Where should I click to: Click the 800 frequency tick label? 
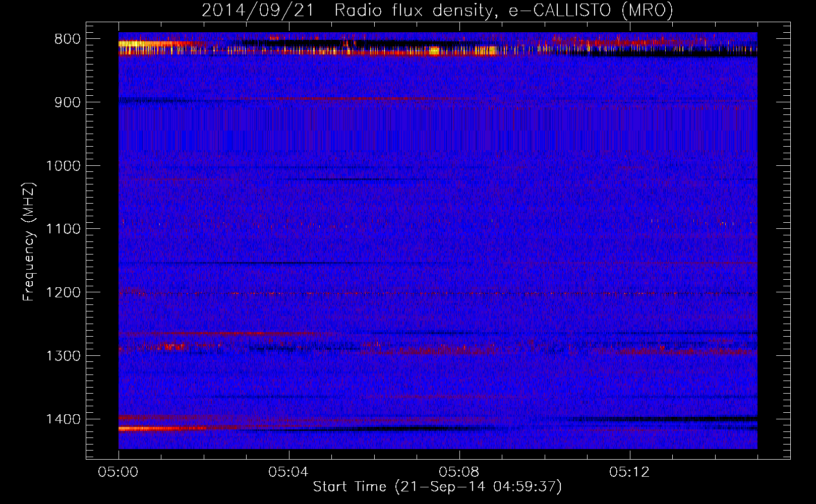[68, 39]
